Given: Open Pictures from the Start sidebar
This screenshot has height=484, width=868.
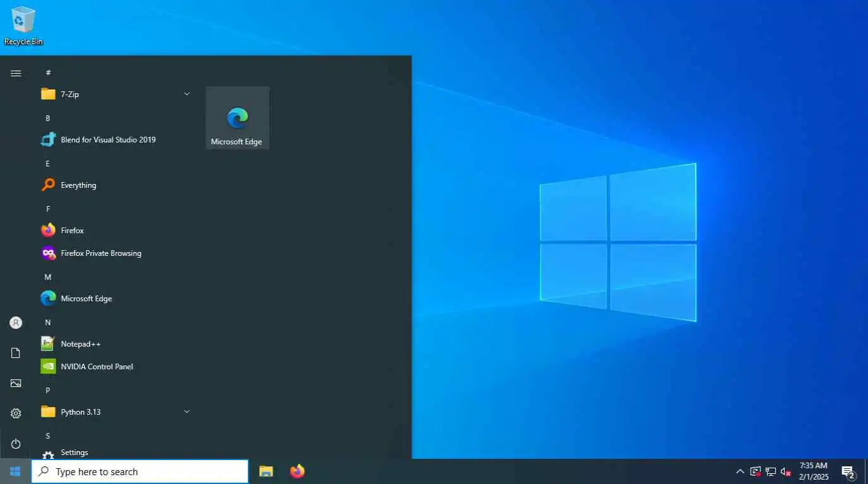Looking at the screenshot, I should (x=16, y=383).
